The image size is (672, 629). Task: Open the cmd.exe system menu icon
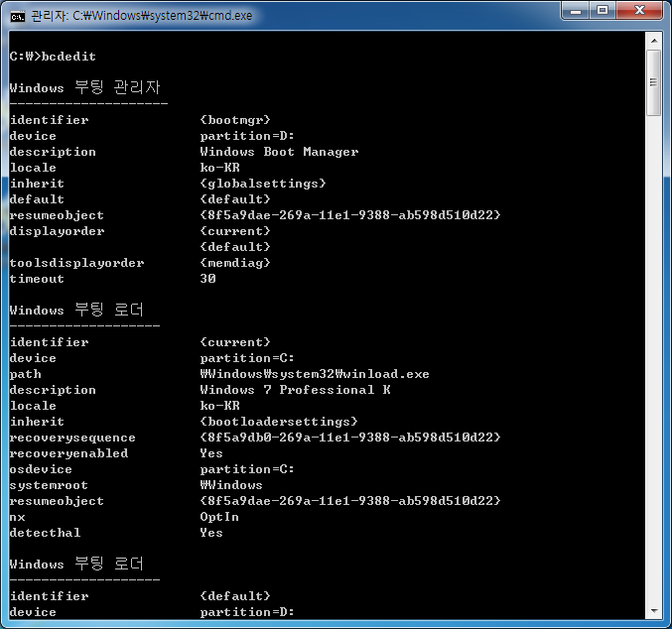coord(18,16)
